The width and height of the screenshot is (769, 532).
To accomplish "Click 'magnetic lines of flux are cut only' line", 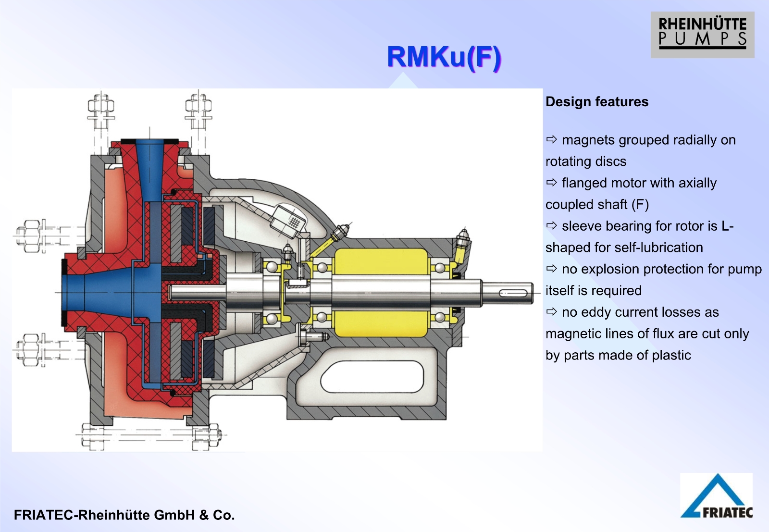I will [x=647, y=334].
